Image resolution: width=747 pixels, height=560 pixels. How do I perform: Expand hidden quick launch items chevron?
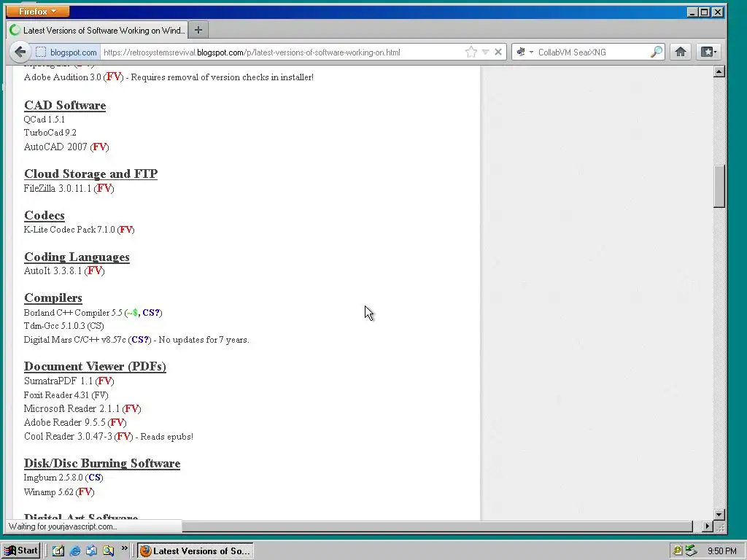[124, 548]
